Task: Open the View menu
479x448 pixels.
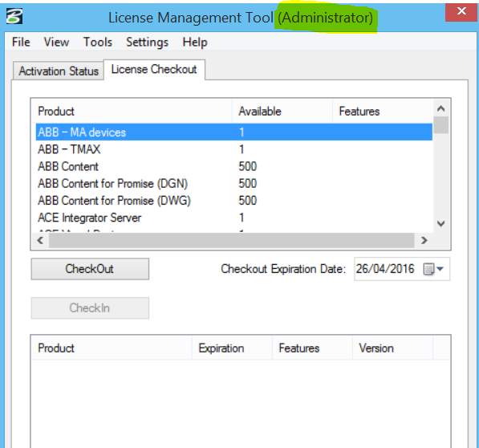Action: coord(56,43)
